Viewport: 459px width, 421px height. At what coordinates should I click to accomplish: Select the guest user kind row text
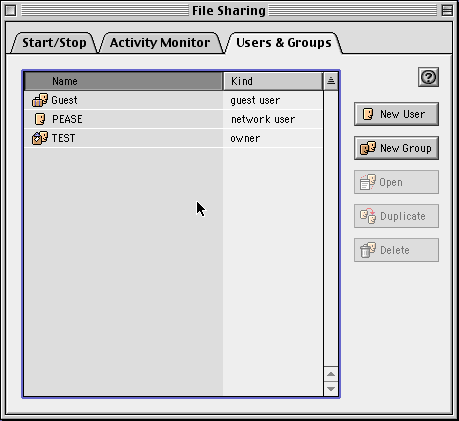[x=255, y=100]
